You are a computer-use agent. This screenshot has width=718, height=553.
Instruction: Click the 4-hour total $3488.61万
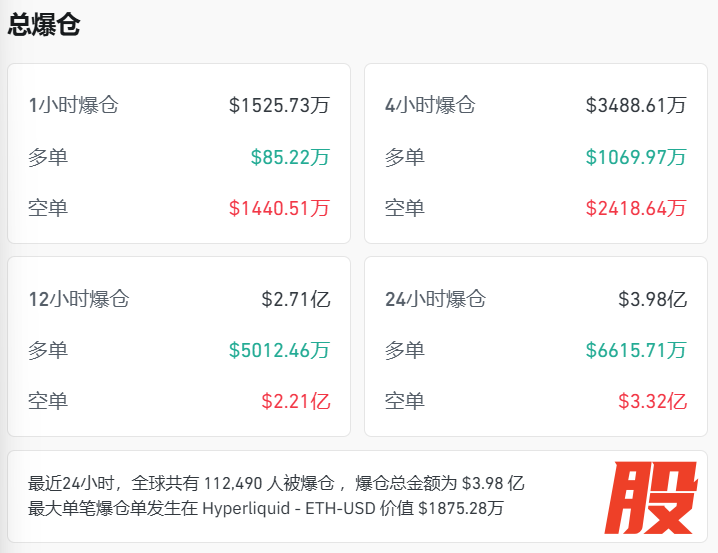coord(636,104)
